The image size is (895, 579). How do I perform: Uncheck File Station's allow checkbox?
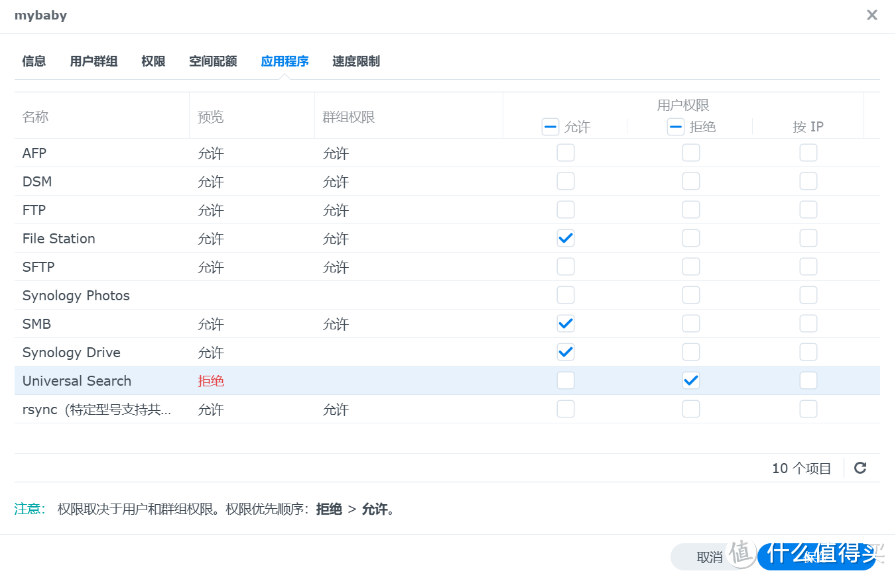click(565, 238)
